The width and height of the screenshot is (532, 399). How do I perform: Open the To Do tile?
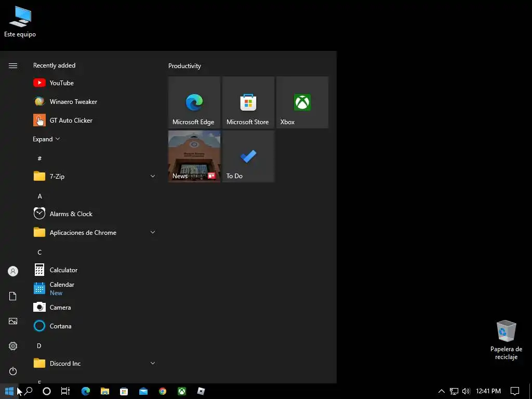click(248, 156)
